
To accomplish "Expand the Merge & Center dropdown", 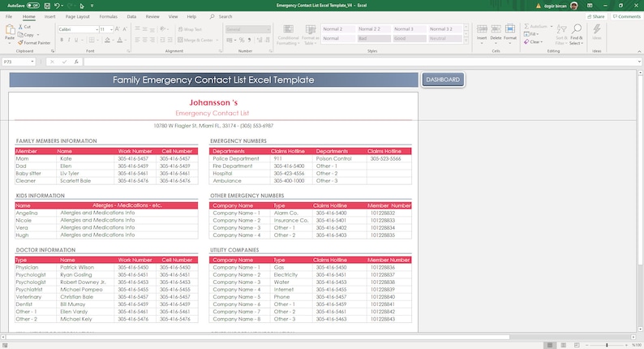I will tap(217, 40).
